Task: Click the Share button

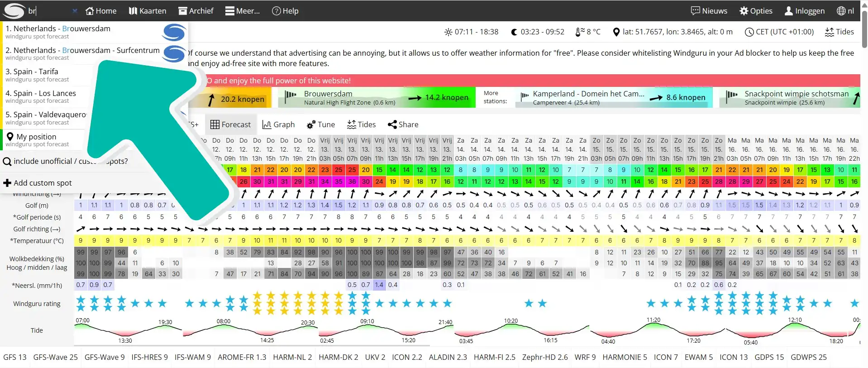Action: click(x=403, y=124)
